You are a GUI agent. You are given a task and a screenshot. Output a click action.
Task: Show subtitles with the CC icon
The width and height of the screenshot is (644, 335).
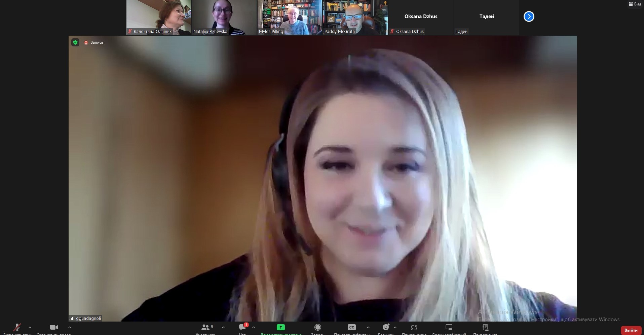coord(352,327)
